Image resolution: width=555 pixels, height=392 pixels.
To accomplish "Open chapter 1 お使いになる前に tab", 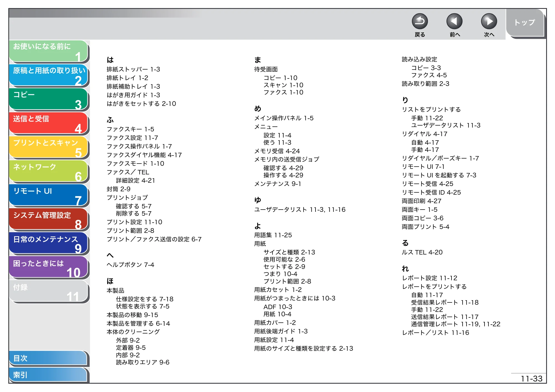I will click(x=49, y=51).
